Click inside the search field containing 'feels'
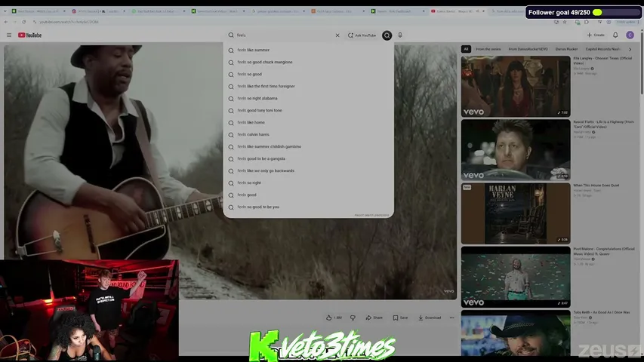644x362 pixels. point(283,35)
